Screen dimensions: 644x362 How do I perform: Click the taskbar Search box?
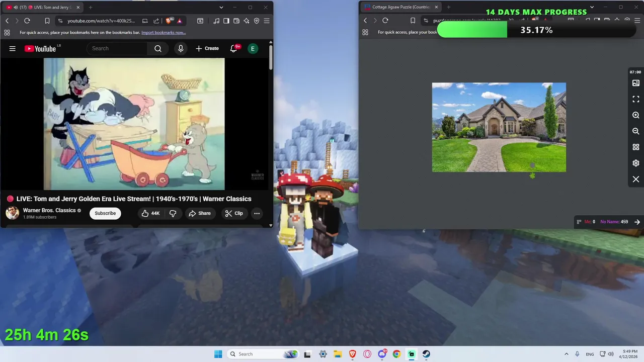pyautogui.click(x=262, y=354)
